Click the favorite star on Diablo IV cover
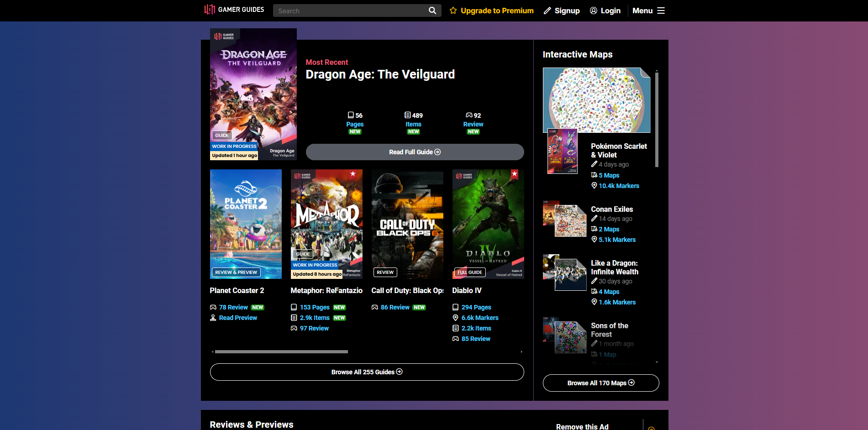868x430 pixels. (515, 174)
